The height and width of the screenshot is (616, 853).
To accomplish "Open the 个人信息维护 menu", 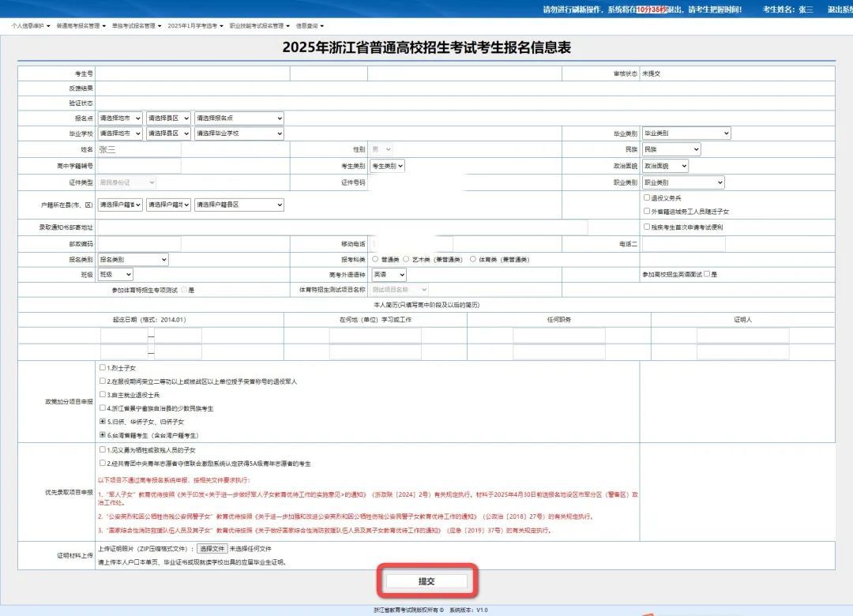I will (x=31, y=25).
